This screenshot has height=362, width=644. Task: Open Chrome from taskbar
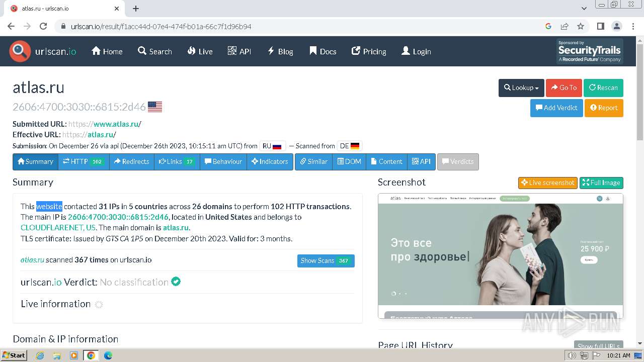point(91,355)
